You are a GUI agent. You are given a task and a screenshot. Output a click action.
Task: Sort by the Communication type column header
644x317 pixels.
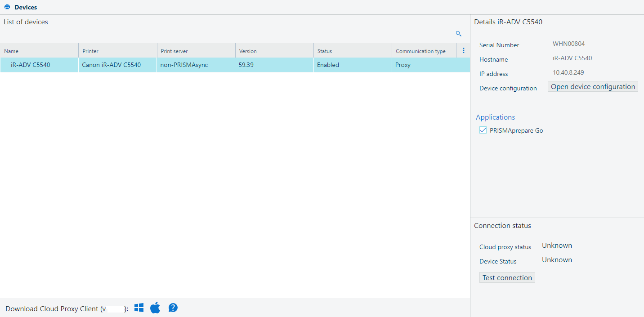tap(424, 51)
